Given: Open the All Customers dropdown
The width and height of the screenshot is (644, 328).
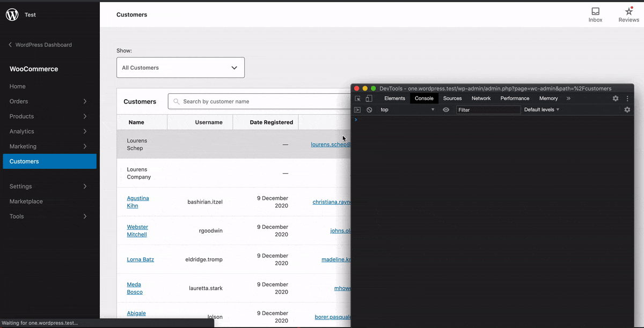Looking at the screenshot, I should coord(180,67).
